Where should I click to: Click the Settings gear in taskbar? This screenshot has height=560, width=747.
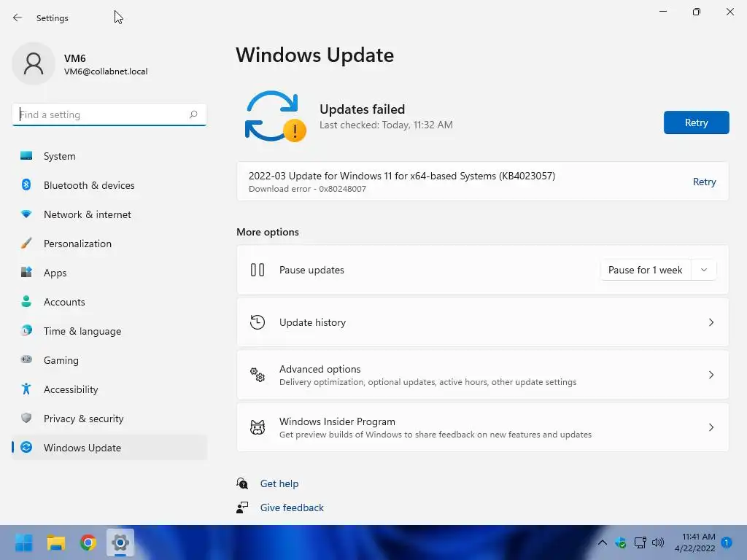(120, 542)
